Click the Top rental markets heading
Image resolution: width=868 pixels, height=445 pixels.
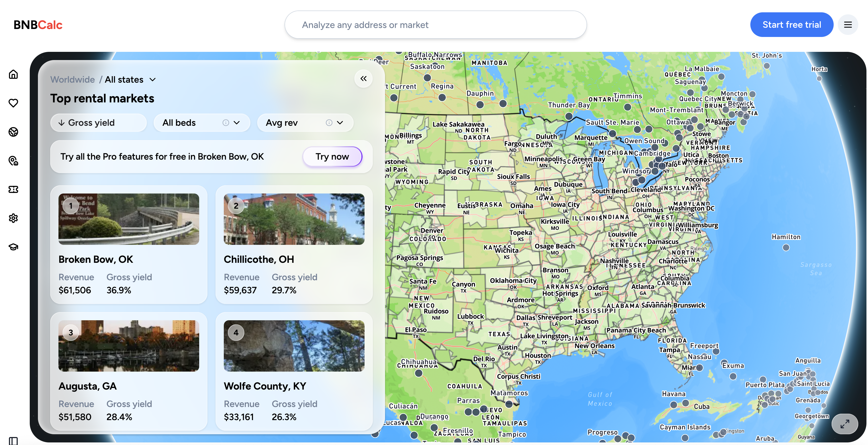pos(102,99)
